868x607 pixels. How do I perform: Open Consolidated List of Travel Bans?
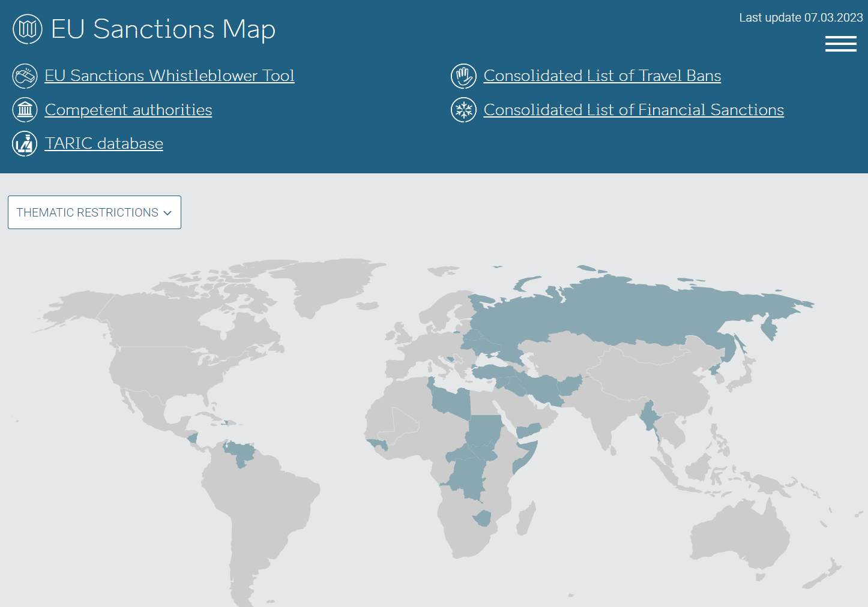[x=602, y=76]
